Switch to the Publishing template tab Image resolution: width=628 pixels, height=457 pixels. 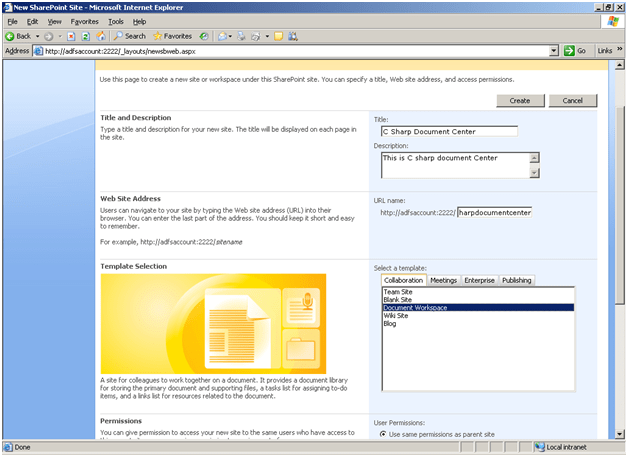[x=517, y=280]
